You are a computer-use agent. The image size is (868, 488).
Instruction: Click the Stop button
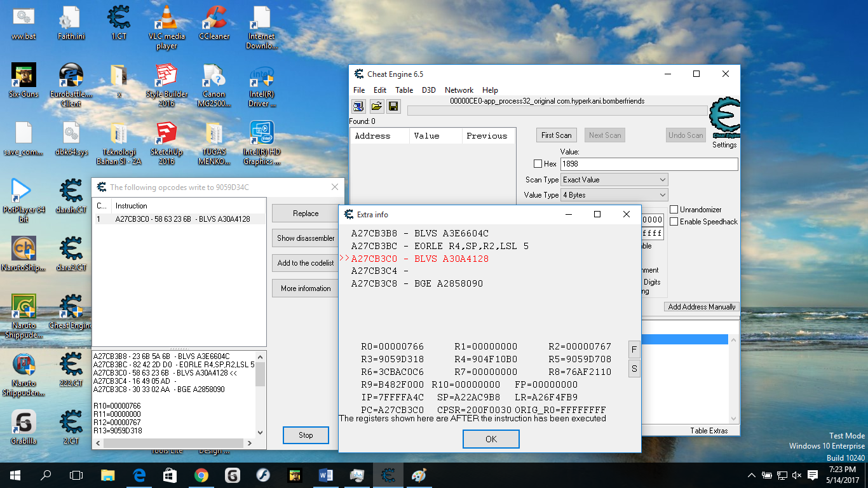point(306,435)
